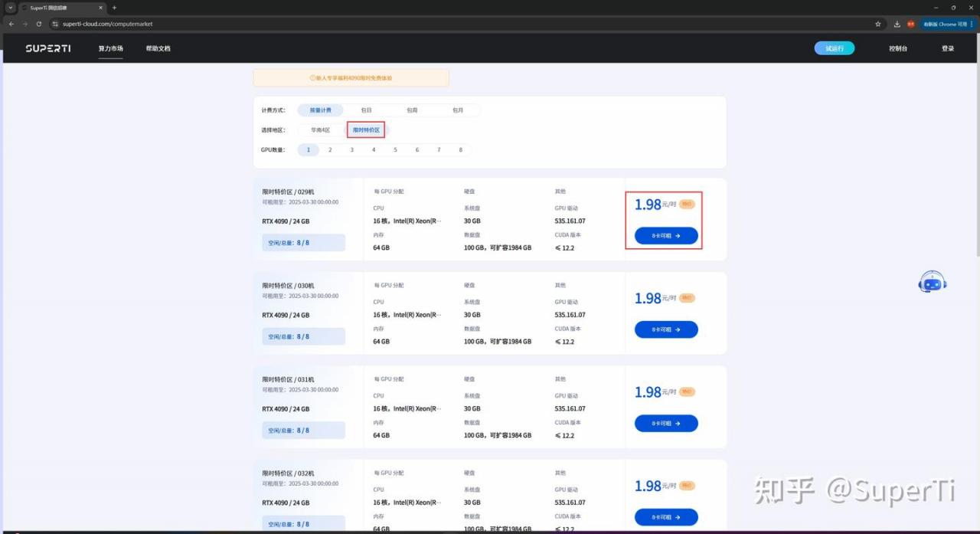Click RTX 4090 / 24 GB on machine 029

(x=286, y=221)
